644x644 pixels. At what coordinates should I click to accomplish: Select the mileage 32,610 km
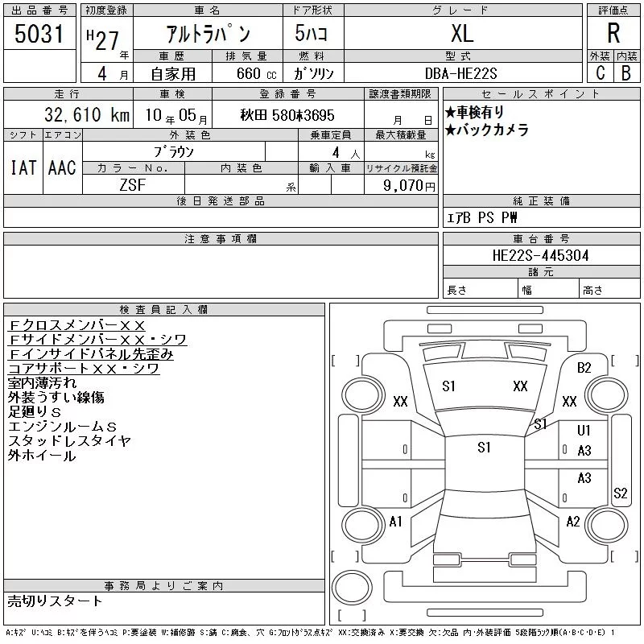tap(87, 114)
